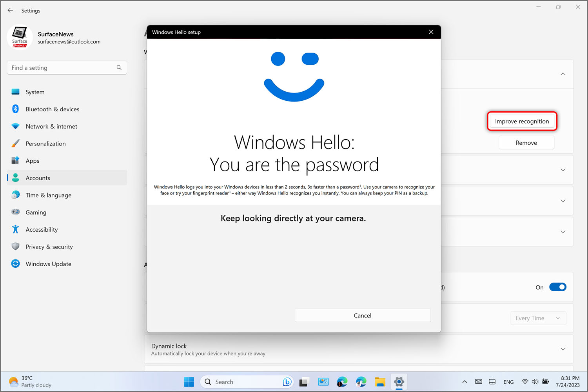Image resolution: width=588 pixels, height=392 pixels.
Task: Click the Windows Update sync icon
Action: 15,264
